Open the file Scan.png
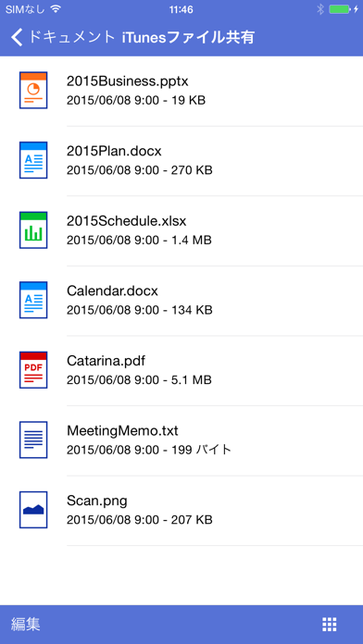The width and height of the screenshot is (363, 644). (181, 511)
